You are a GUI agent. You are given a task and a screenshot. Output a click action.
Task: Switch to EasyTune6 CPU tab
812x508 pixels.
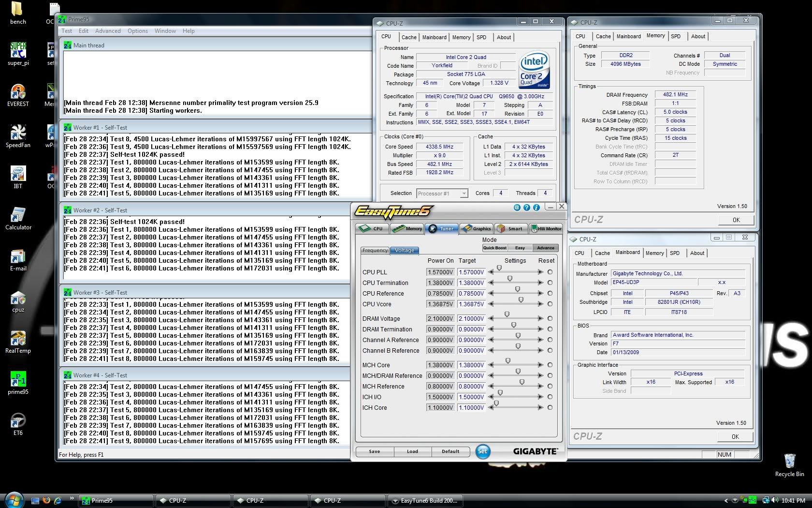373,228
